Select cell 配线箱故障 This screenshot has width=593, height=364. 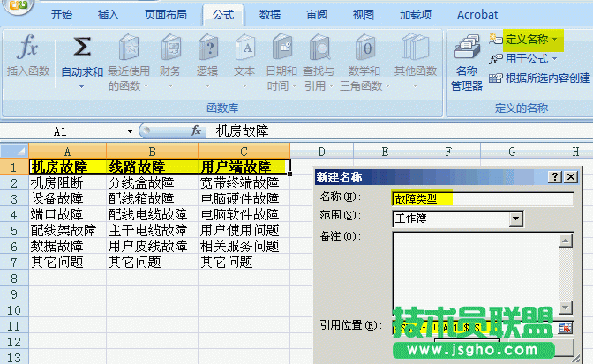click(x=152, y=198)
